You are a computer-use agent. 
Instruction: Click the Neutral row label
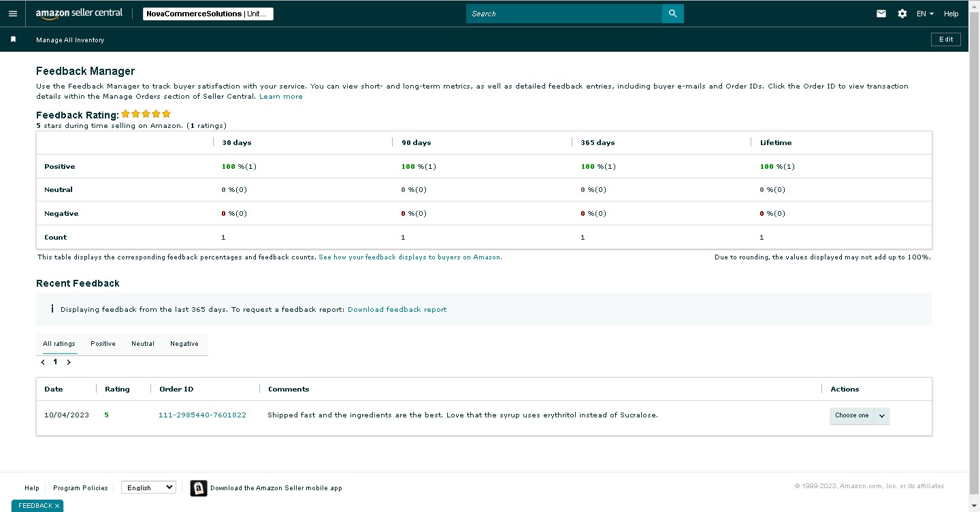59,190
